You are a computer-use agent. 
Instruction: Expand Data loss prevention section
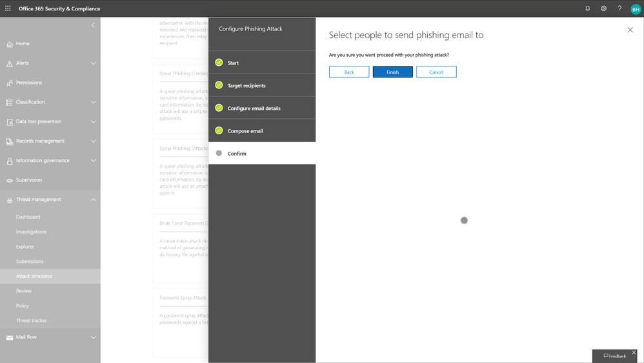pyautogui.click(x=93, y=121)
